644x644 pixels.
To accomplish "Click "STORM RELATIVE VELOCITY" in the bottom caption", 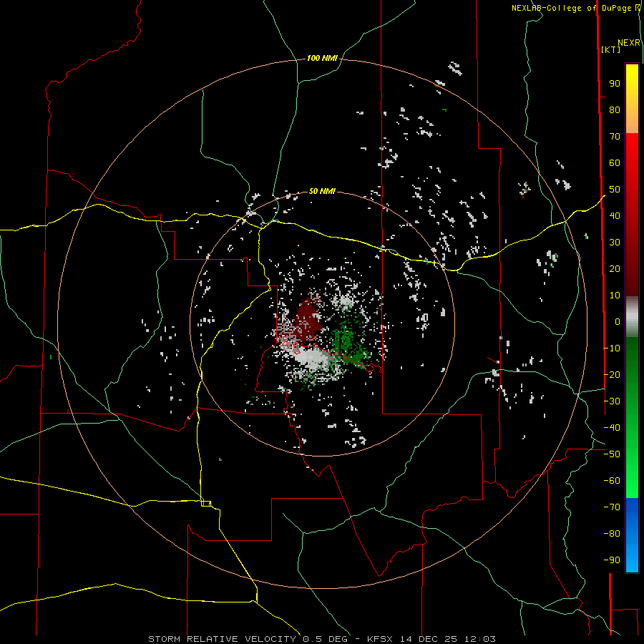I will click(222, 639).
